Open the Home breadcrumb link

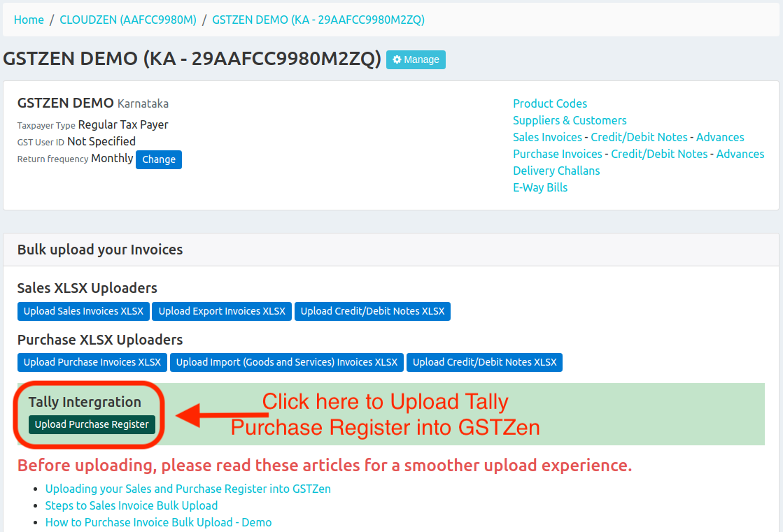click(x=29, y=20)
